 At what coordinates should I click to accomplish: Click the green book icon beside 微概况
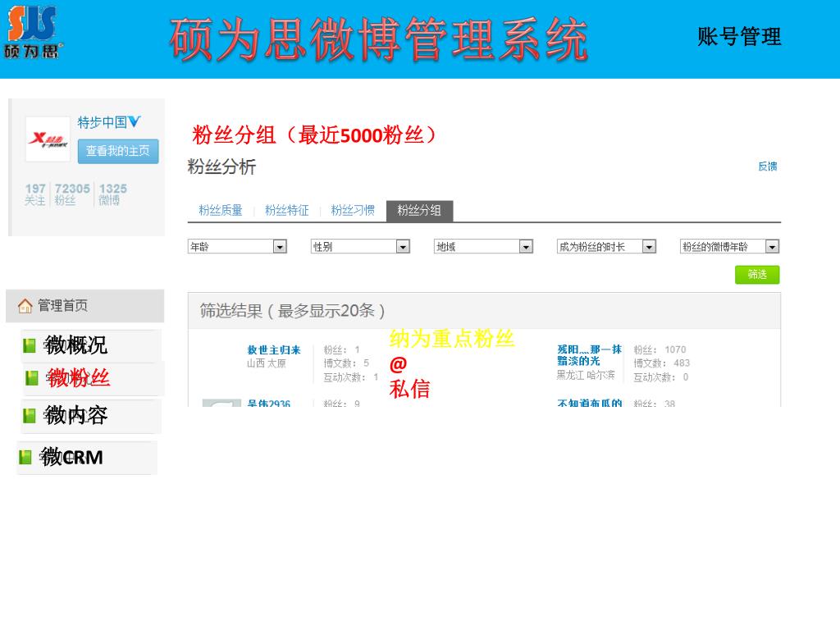tap(30, 345)
